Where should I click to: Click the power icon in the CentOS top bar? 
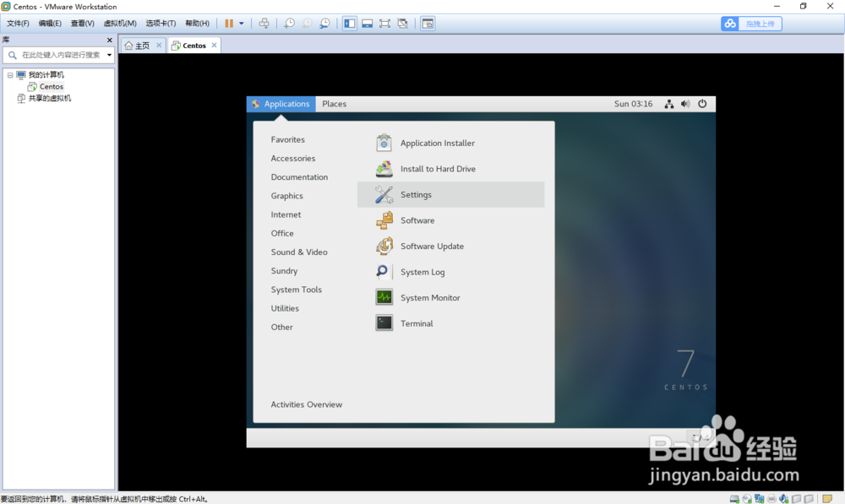(x=702, y=104)
